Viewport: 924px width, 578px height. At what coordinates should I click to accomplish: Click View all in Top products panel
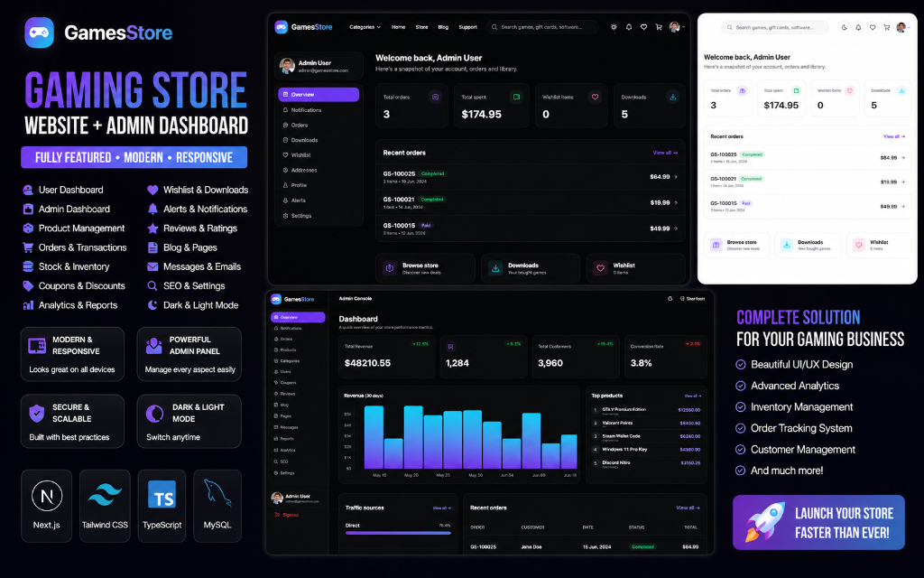(x=692, y=396)
